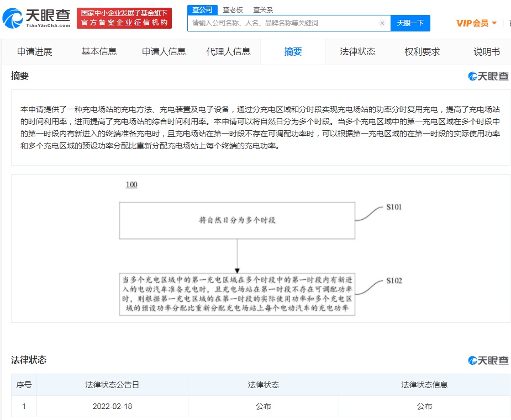Open the VIP会员 dropdown arrow
The width and height of the screenshot is (511, 420).
(x=494, y=23)
